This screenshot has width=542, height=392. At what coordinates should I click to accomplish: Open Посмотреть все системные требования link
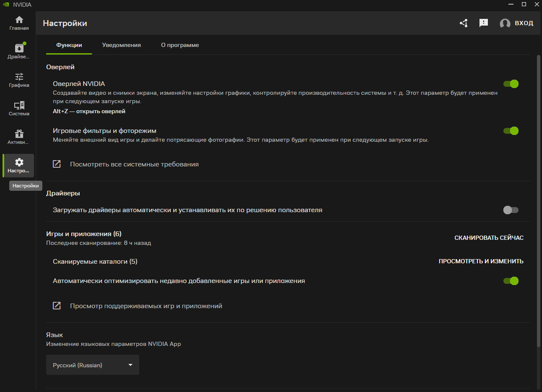(x=134, y=164)
